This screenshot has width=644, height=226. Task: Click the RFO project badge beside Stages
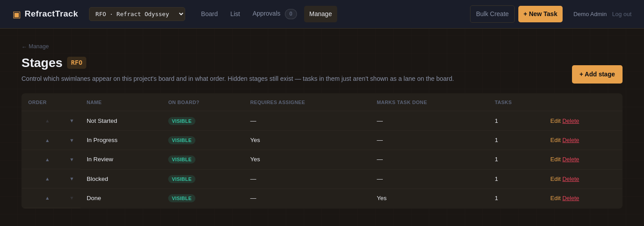coord(76,63)
